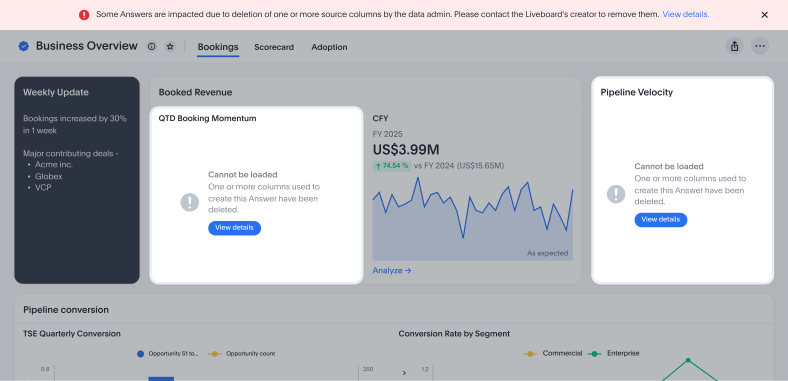Screen dimensions: 788x381
Task: Switch to the Adoption tab
Action: pyautogui.click(x=329, y=47)
